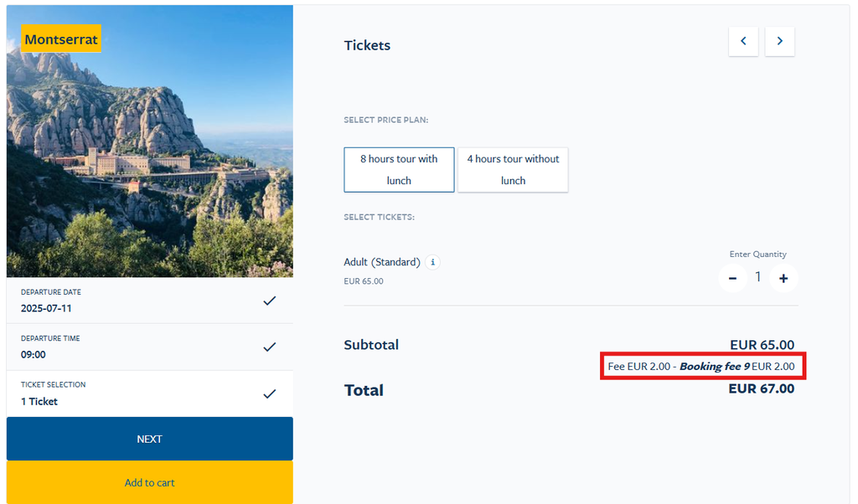
Task: Click the right chevron arrow button
Action: click(779, 41)
